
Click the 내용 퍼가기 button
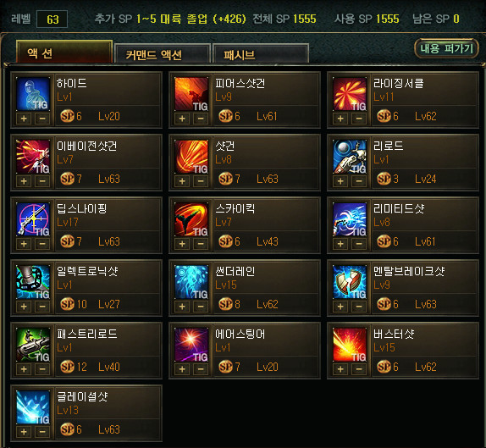[447, 48]
